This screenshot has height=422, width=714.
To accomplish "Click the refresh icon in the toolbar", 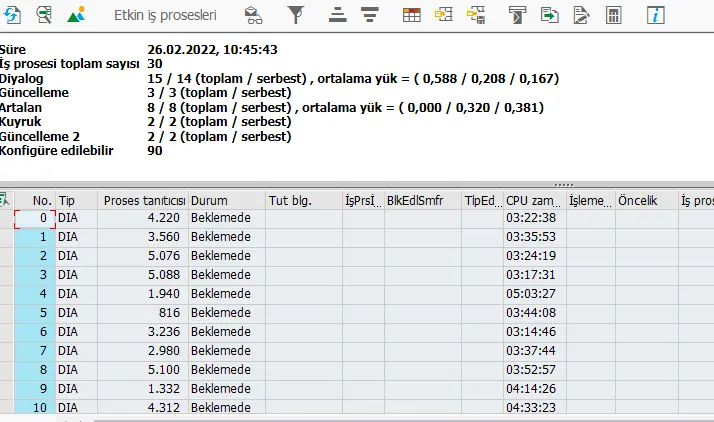I will [x=13, y=15].
